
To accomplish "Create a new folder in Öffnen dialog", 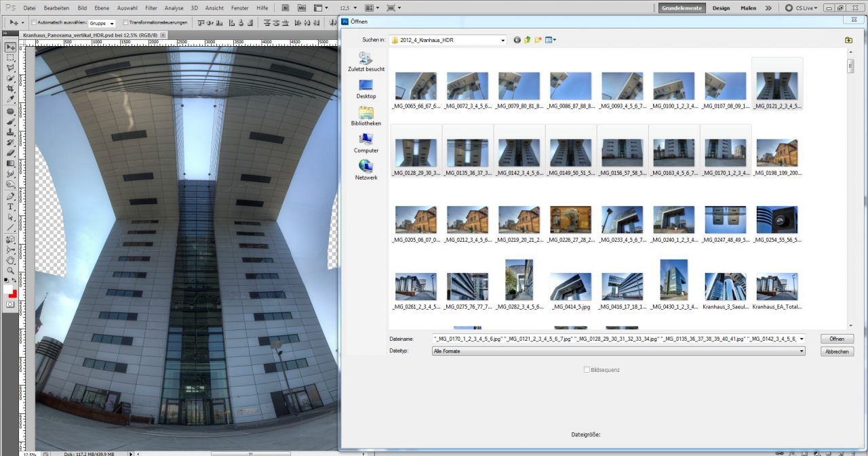I will pos(538,40).
